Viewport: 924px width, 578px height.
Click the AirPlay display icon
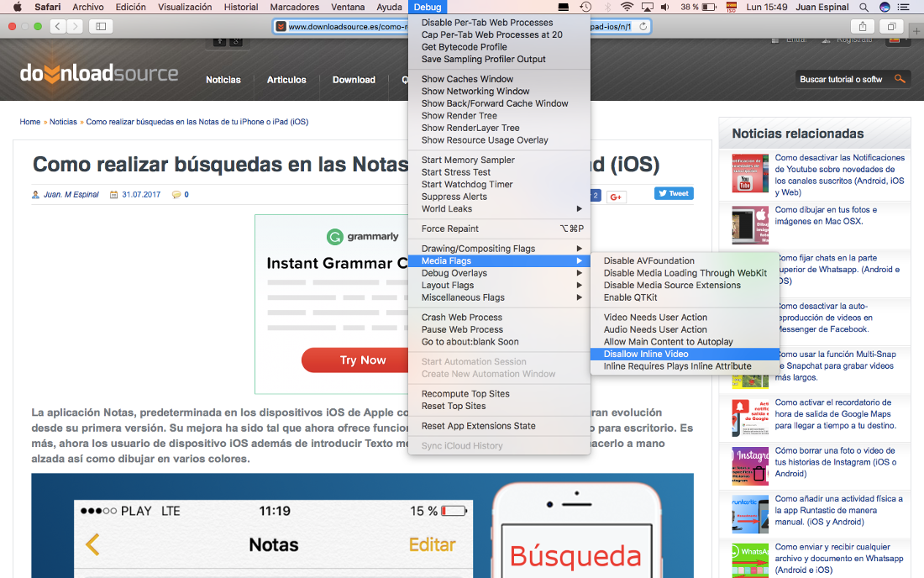point(648,7)
